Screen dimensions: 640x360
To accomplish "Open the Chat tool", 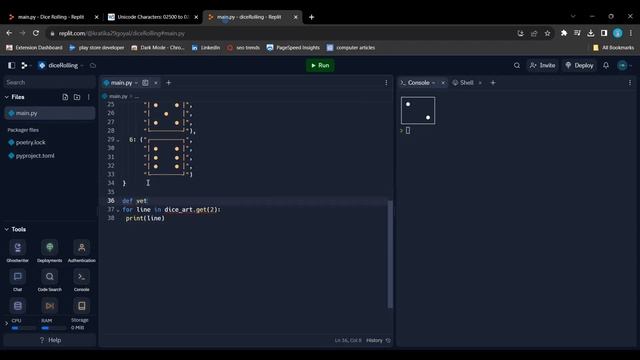I will pyautogui.click(x=18, y=280).
